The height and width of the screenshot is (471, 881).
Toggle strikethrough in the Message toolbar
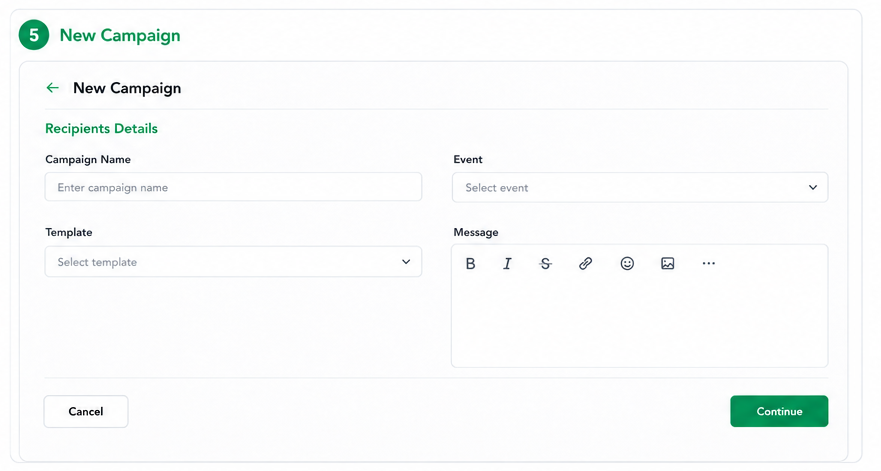click(x=545, y=263)
